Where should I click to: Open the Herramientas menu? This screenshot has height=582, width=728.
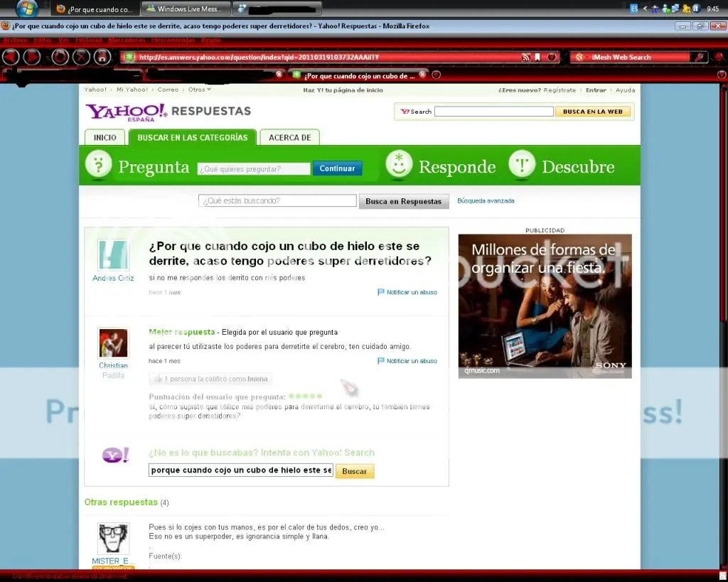pos(173,41)
